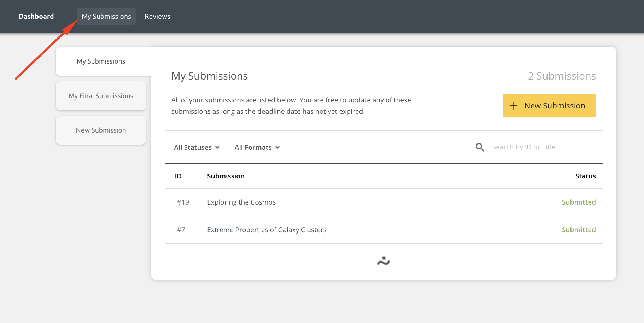This screenshot has width=644, height=323.
Task: Open the Reviews menu item
Action: pyautogui.click(x=157, y=16)
